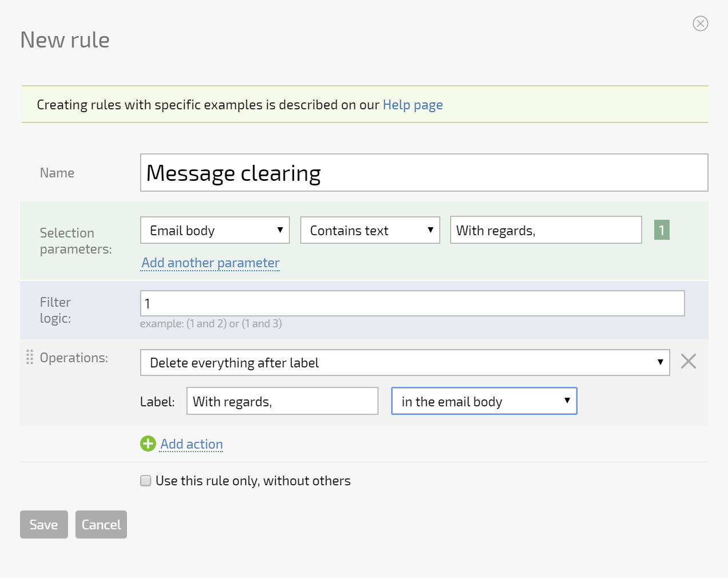Enable Use this rule only, without others

coord(146,481)
